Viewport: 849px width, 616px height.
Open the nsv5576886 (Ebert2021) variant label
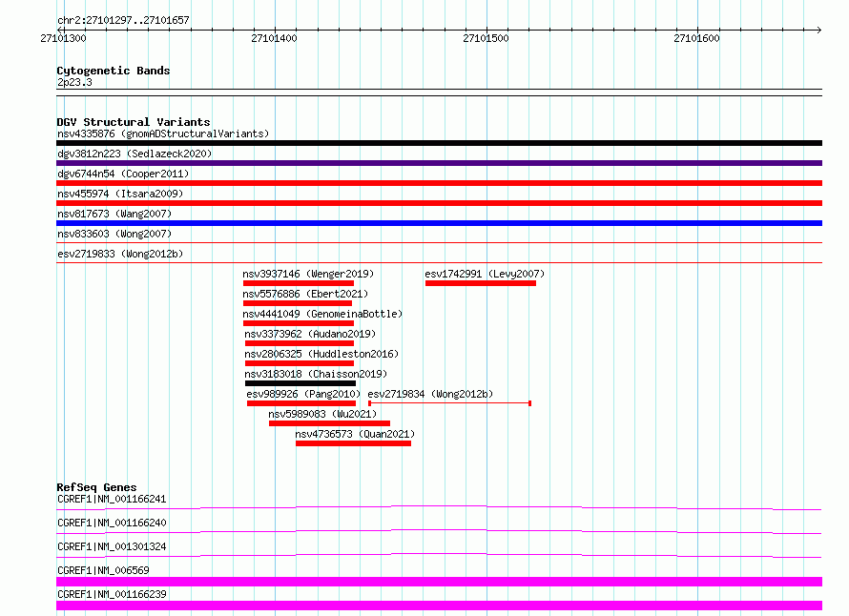click(x=305, y=294)
